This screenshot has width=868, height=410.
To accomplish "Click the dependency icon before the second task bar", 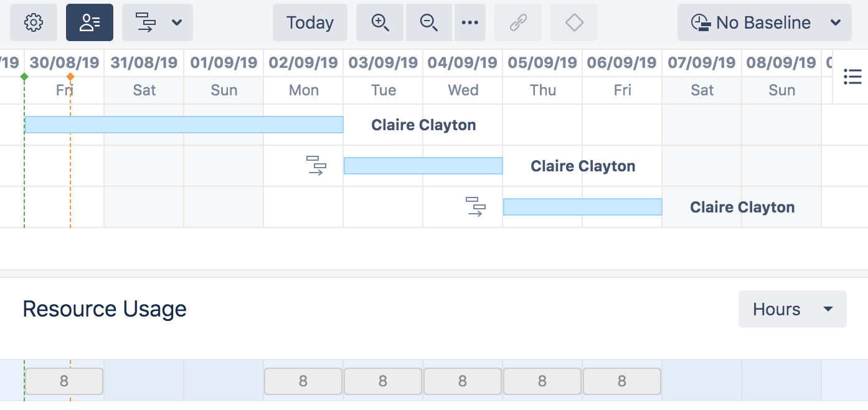I will (x=316, y=166).
